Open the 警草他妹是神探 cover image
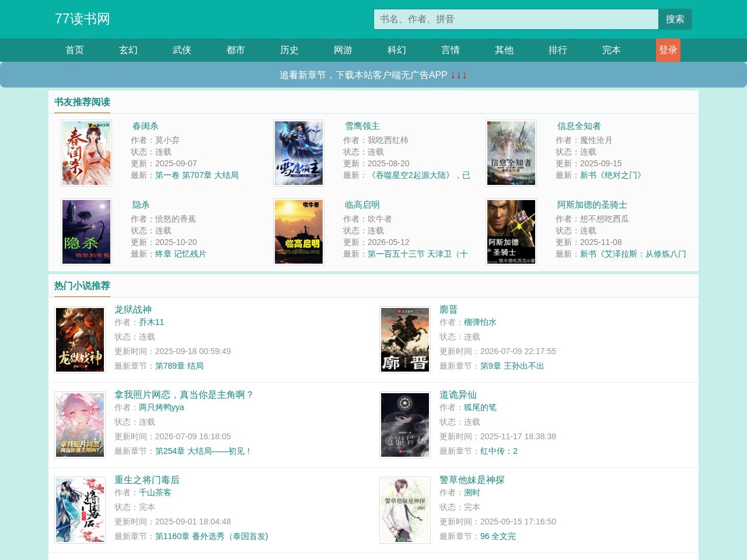 click(405, 510)
